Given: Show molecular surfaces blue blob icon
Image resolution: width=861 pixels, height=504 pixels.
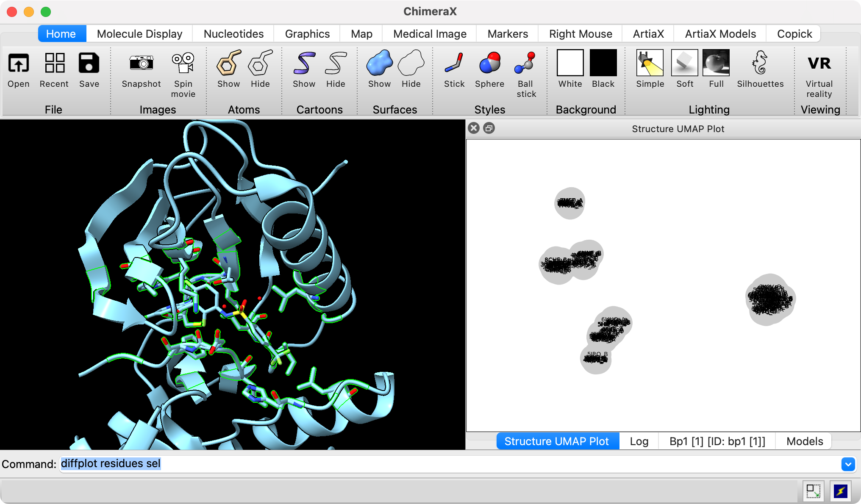Looking at the screenshot, I should point(379,64).
